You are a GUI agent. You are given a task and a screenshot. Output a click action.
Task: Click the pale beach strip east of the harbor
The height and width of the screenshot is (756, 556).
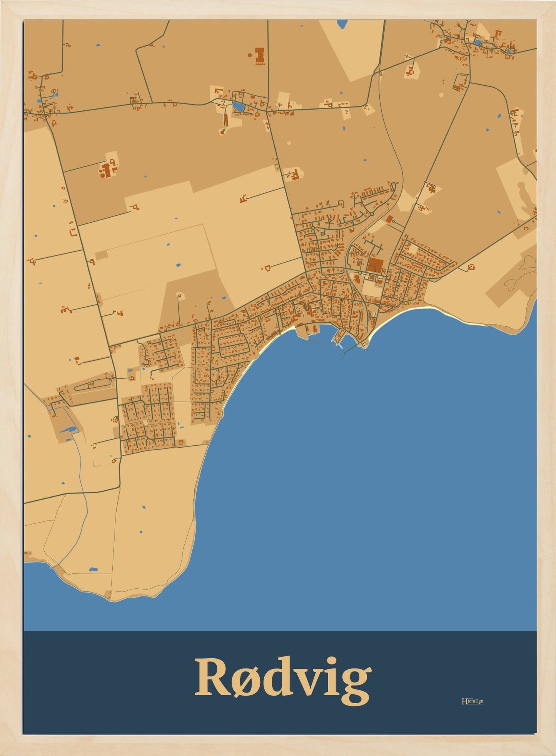tap(400, 312)
